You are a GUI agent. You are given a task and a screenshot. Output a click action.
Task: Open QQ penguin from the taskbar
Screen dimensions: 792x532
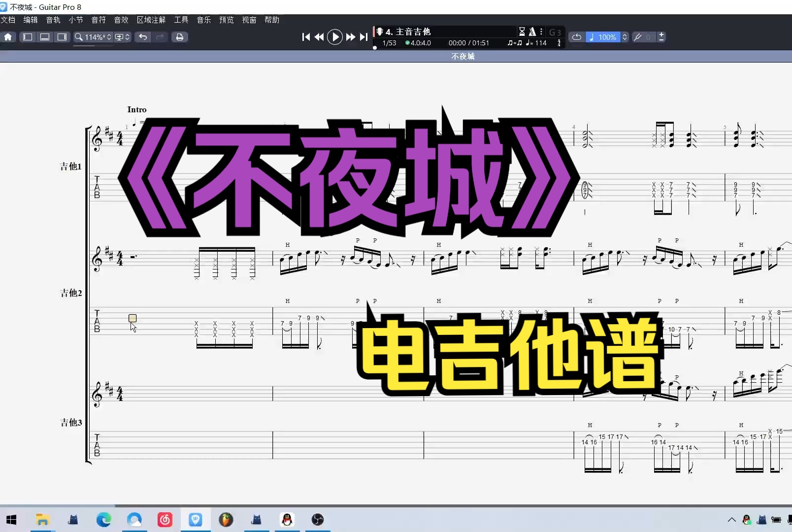[287, 520]
